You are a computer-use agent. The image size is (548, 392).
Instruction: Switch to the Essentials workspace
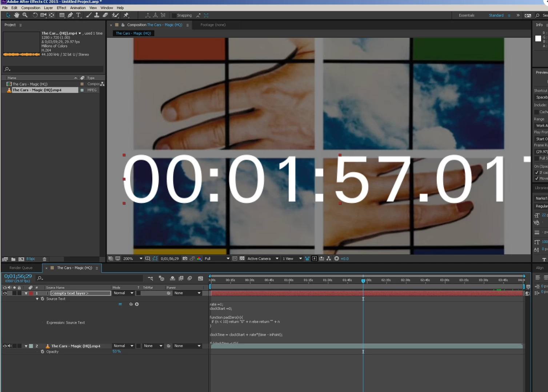[x=467, y=15]
